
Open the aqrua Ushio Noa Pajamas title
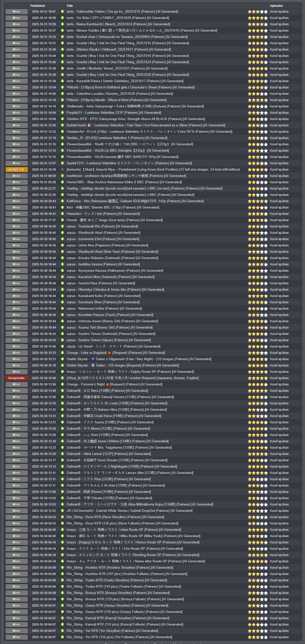click(x=107, y=245)
